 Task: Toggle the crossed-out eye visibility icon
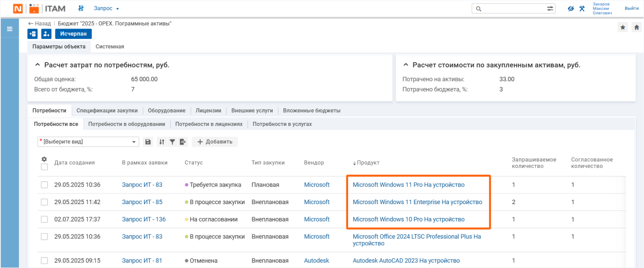tap(571, 8)
